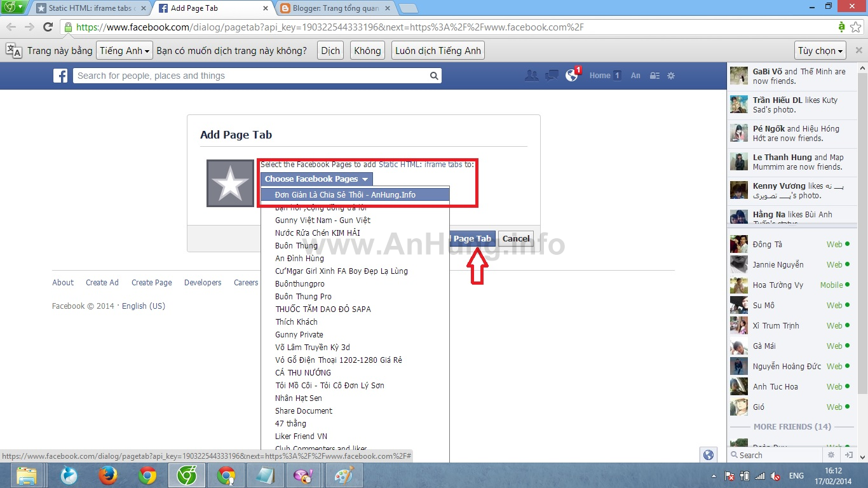Screen dimensions: 868x488
Task: Open privacy shortcuts lock icon
Action: click(x=654, y=76)
